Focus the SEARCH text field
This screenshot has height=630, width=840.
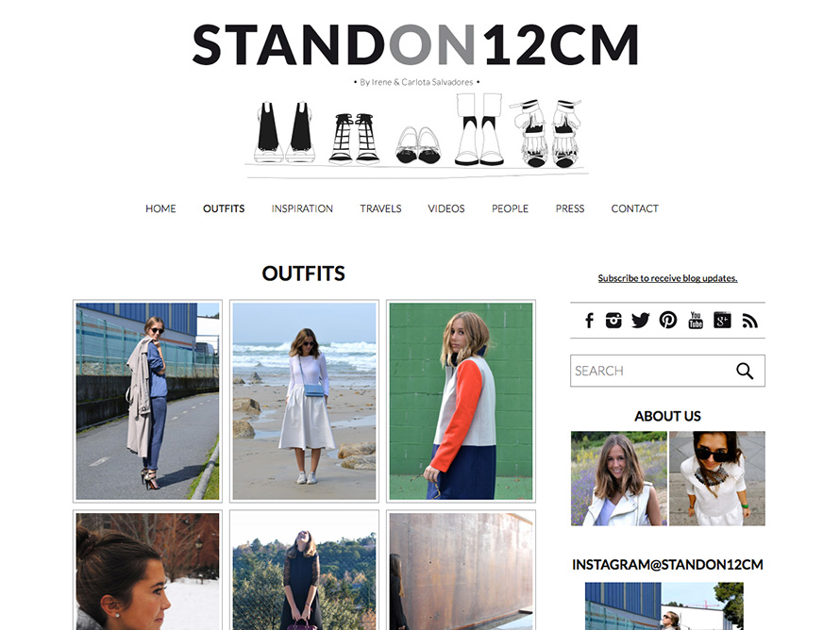(x=651, y=371)
